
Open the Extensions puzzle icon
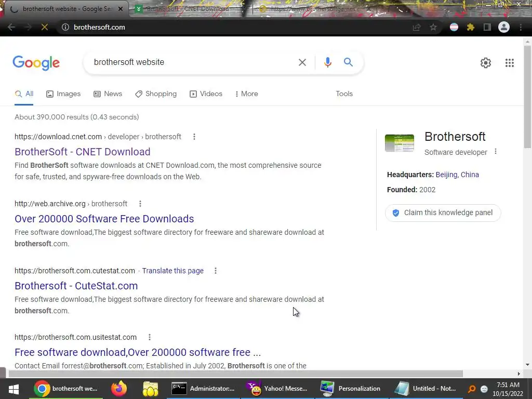click(471, 27)
